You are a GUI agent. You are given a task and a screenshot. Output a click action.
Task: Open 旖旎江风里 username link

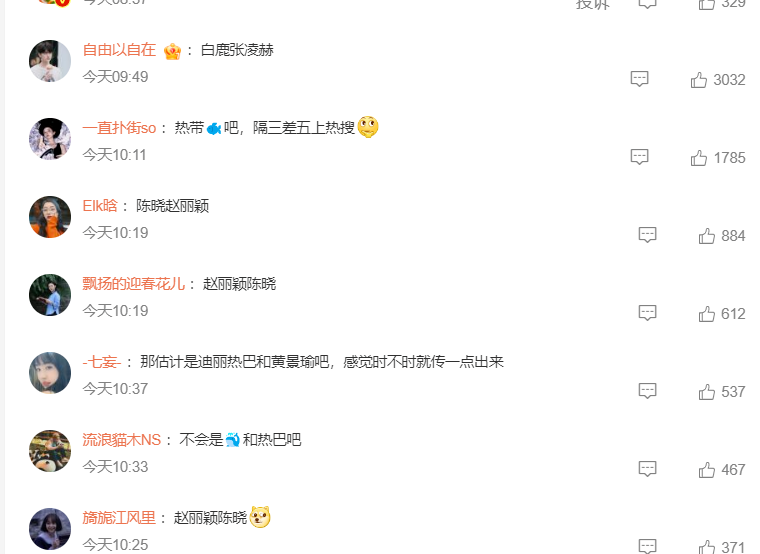pyautogui.click(x=119, y=518)
